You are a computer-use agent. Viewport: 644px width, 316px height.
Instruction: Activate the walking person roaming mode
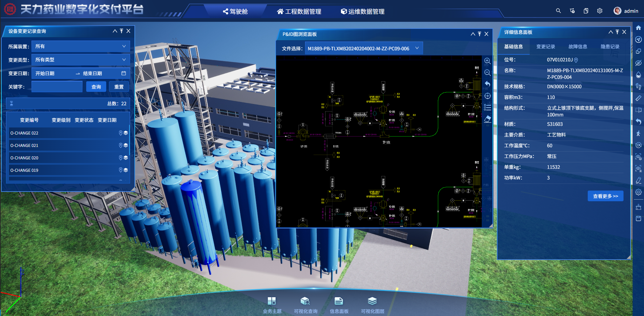(x=638, y=133)
